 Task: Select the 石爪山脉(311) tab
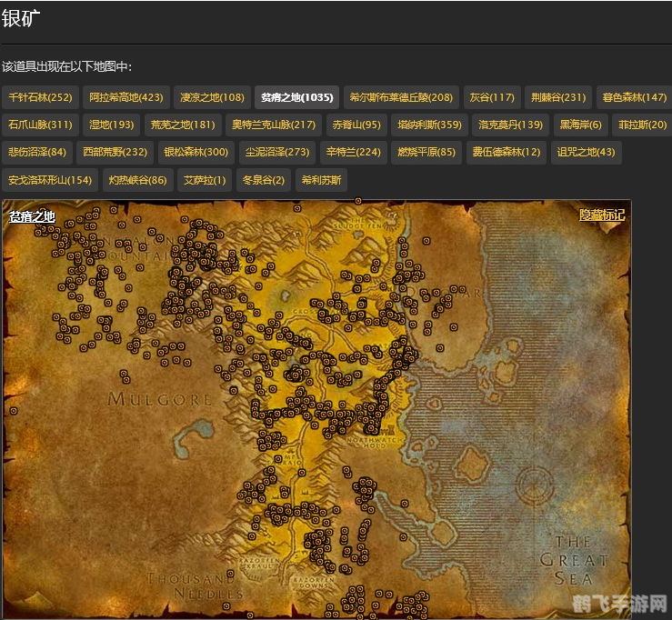(x=40, y=125)
